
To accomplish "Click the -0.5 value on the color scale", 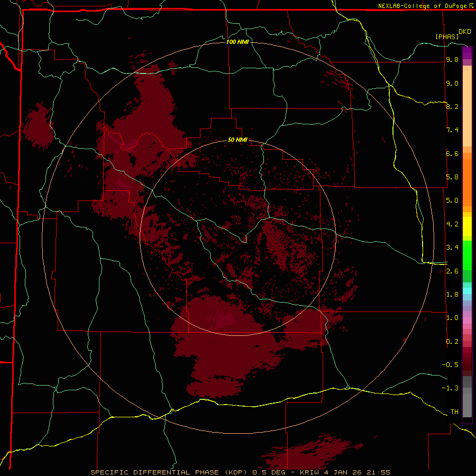I will click(450, 365).
